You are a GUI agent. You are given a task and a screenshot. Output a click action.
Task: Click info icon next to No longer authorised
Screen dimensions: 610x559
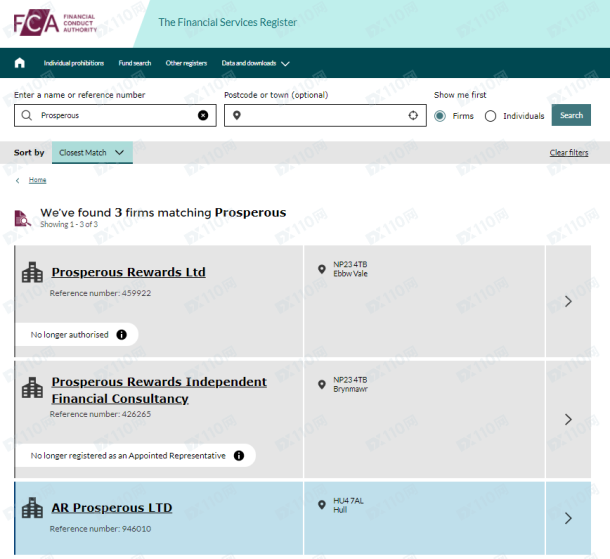[x=121, y=335]
